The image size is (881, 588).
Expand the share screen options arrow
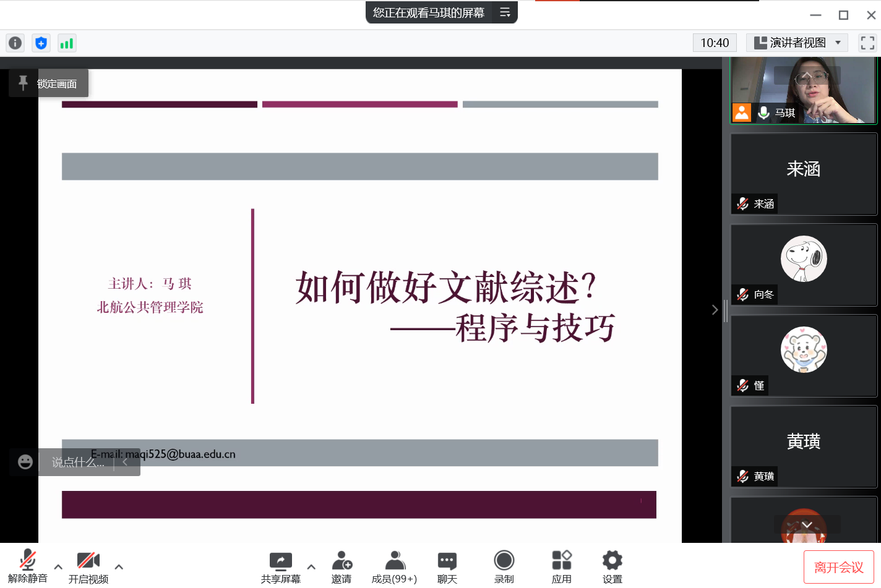(x=311, y=566)
